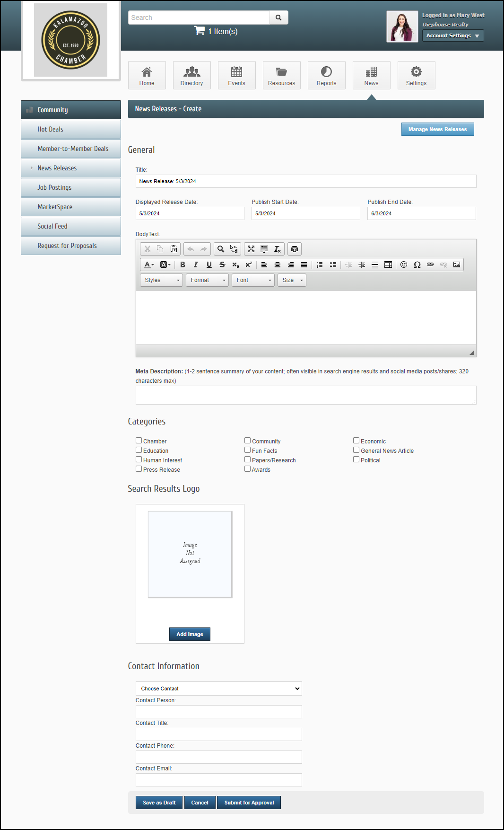Open the special character (omega) picker
This screenshot has width=504, height=830.
[417, 265]
